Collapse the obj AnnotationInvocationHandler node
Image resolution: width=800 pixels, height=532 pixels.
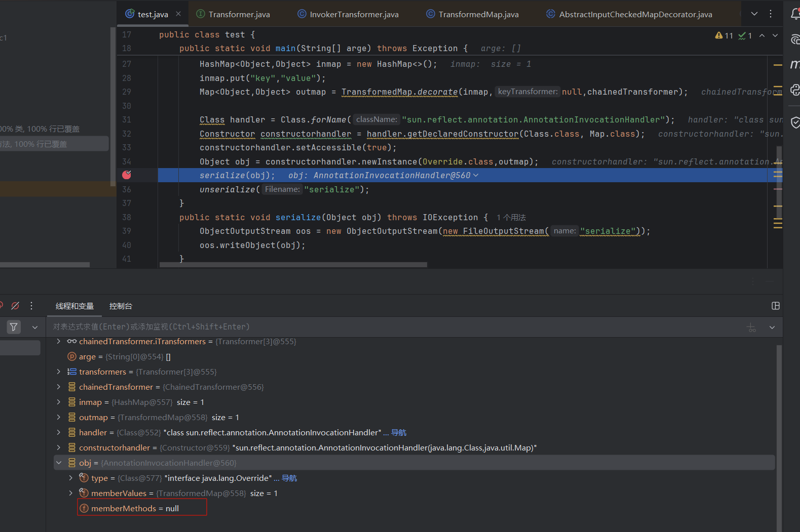point(58,463)
